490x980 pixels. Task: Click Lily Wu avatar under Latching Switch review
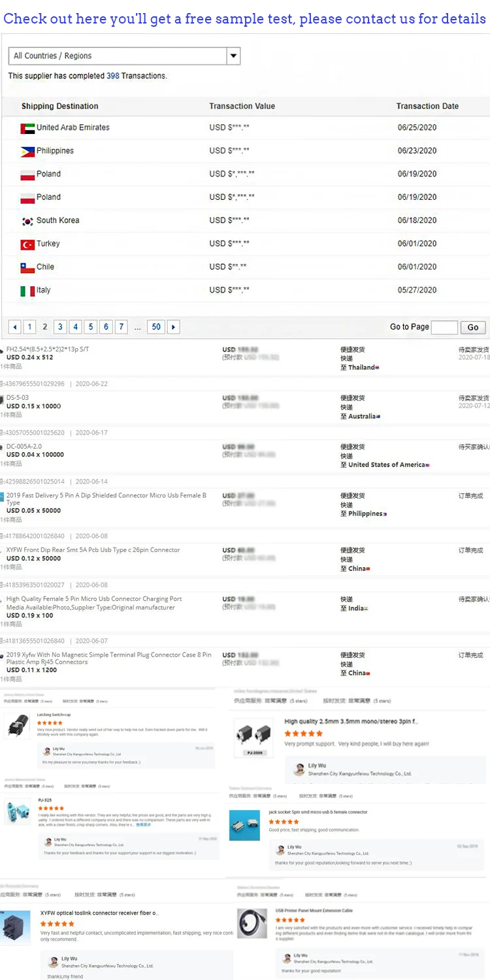[46, 751]
